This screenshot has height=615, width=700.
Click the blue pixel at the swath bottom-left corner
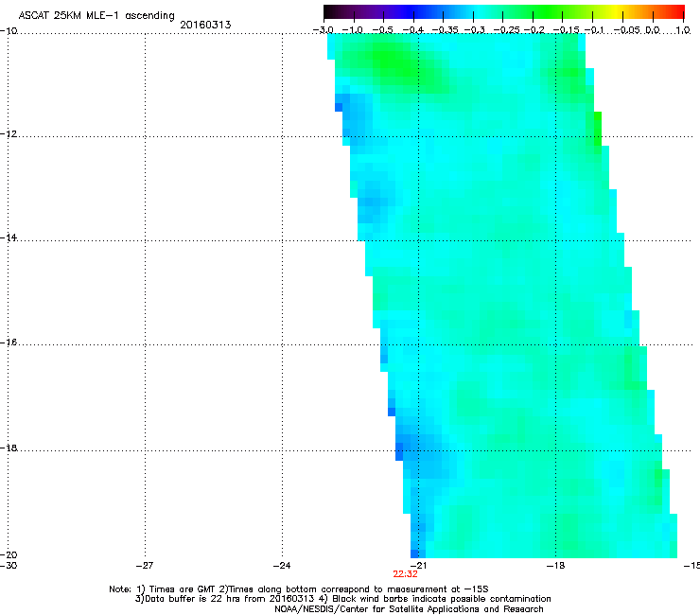click(414, 553)
